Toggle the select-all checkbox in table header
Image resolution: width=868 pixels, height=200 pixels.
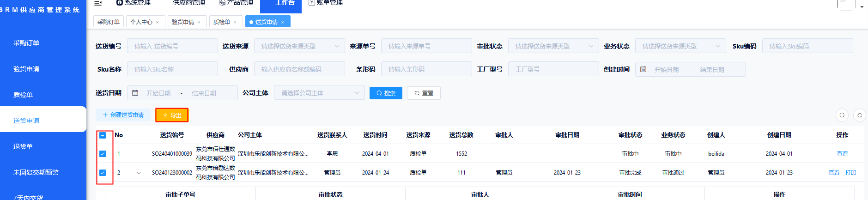click(103, 135)
